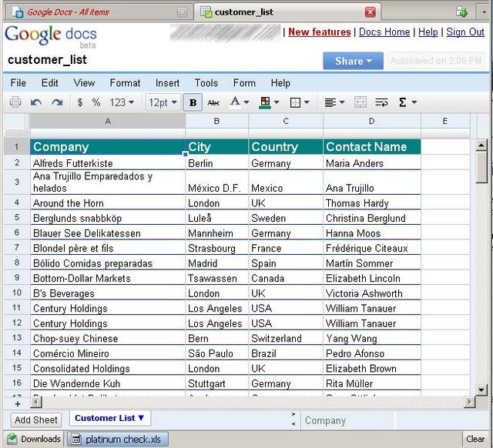The width and height of the screenshot is (493, 448).
Task: Click vertical scrollbar up arrow
Action: pyautogui.click(x=481, y=145)
